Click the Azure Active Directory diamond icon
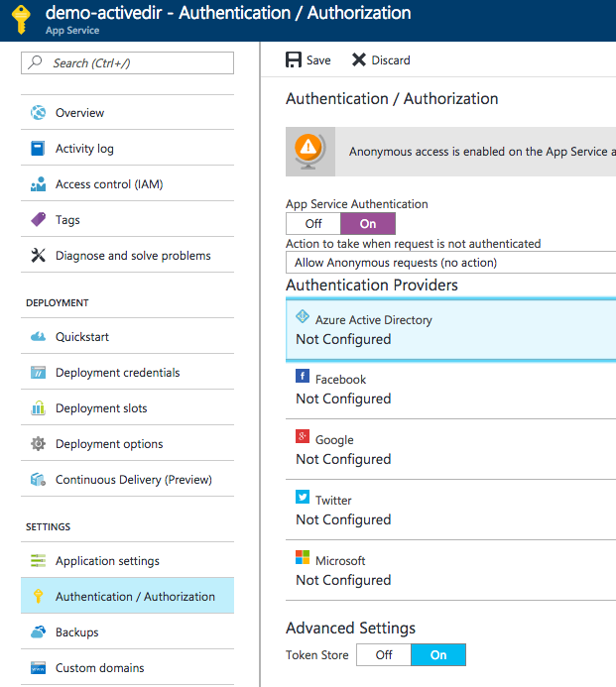 click(303, 316)
